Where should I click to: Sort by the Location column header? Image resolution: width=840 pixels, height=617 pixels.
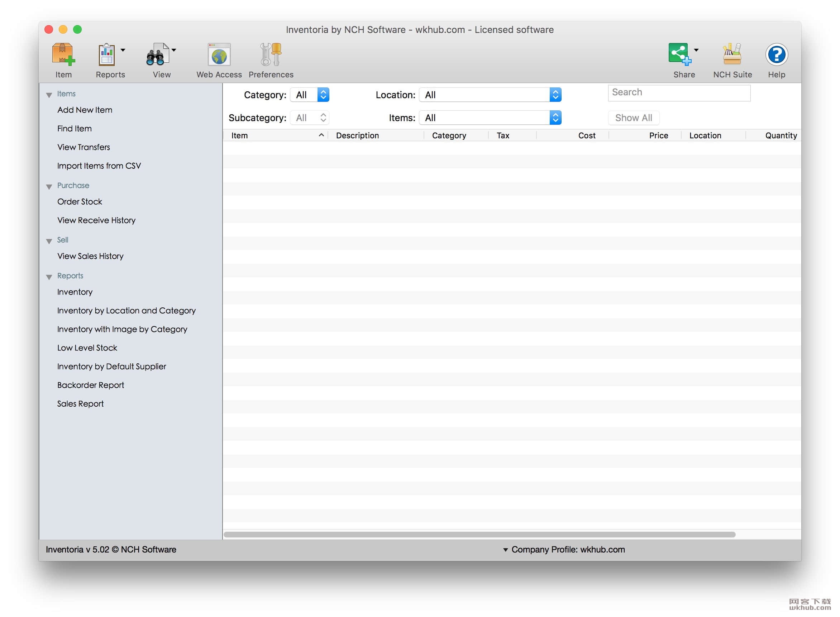pos(713,135)
